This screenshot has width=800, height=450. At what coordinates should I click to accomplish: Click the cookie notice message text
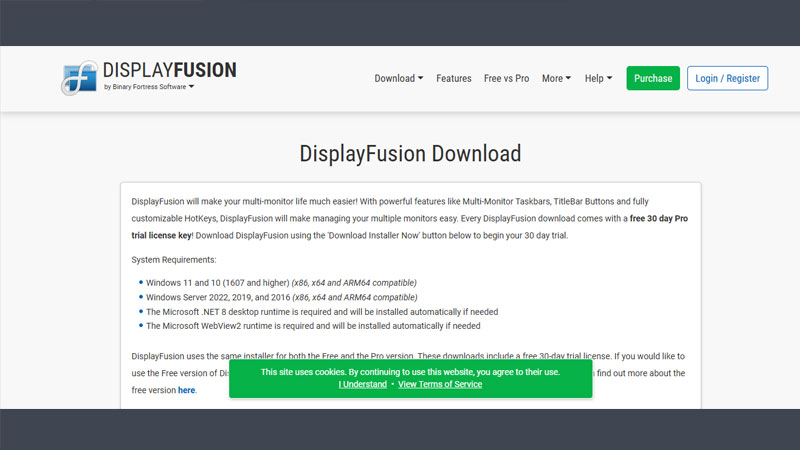(x=410, y=371)
